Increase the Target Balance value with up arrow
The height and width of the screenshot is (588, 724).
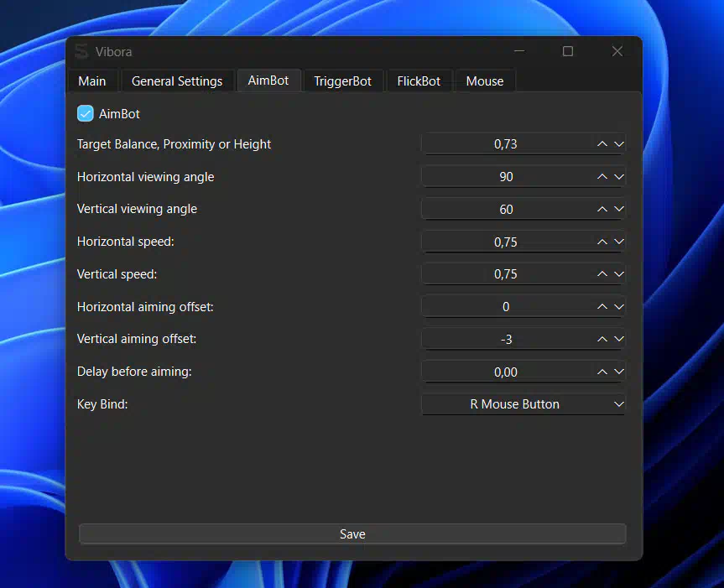click(602, 144)
